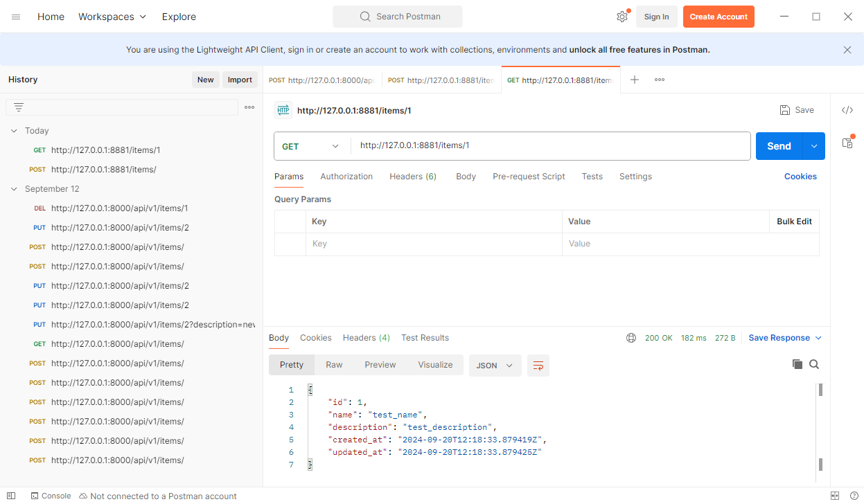Click the Import button
The width and height of the screenshot is (864, 504).
(x=240, y=80)
